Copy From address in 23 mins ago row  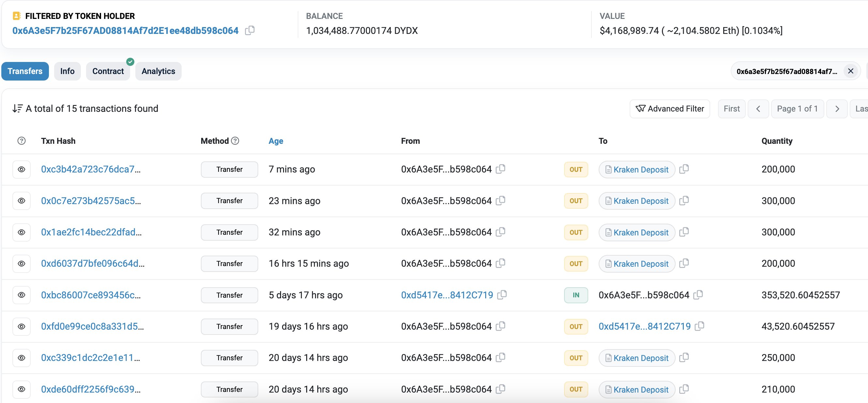coord(501,201)
